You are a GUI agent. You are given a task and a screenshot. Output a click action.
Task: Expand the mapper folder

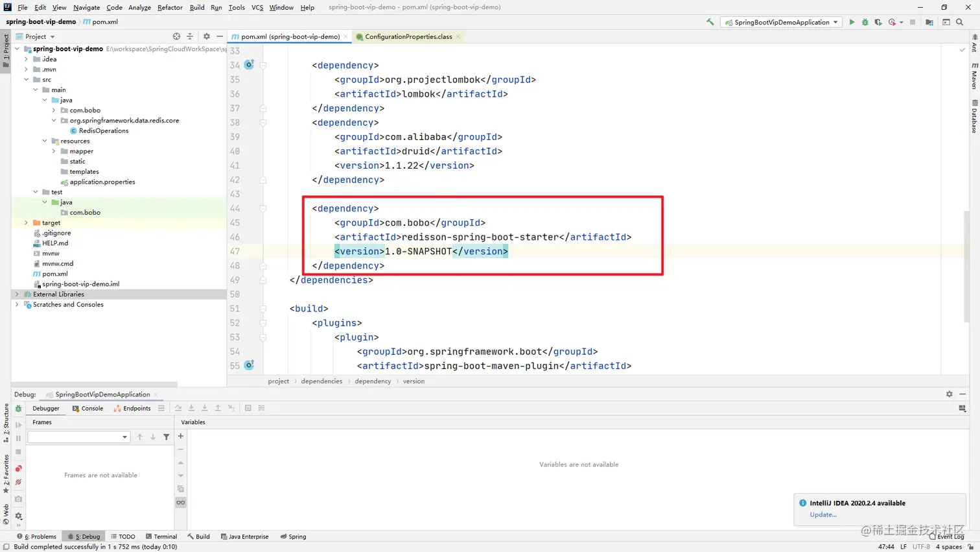tap(54, 151)
